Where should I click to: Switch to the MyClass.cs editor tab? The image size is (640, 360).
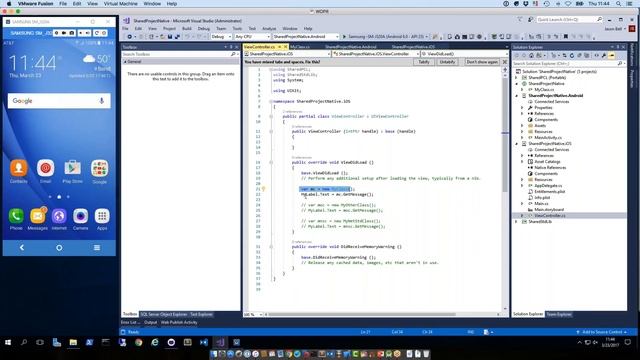tap(300, 47)
